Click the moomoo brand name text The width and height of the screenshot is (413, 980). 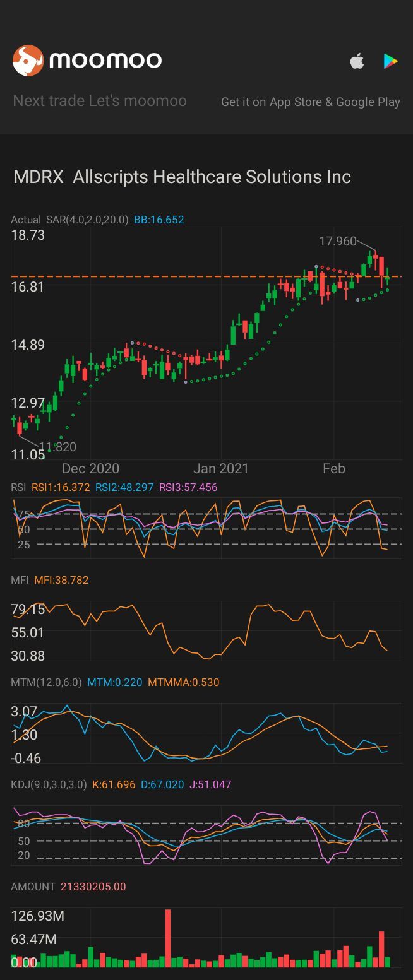click(105, 61)
